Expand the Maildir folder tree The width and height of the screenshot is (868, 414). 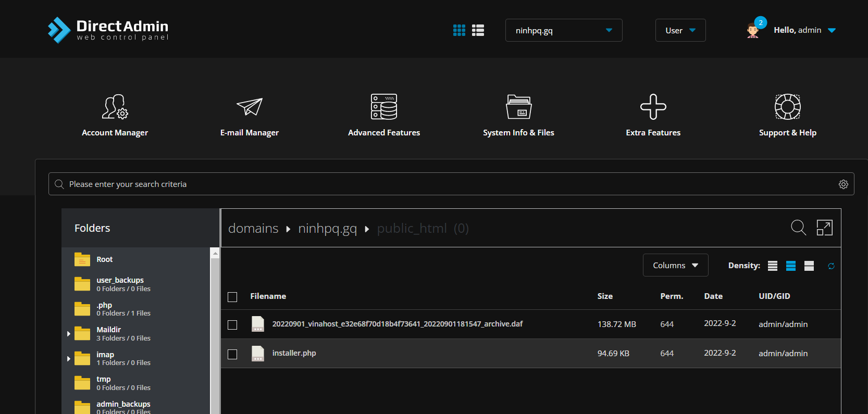[69, 334]
